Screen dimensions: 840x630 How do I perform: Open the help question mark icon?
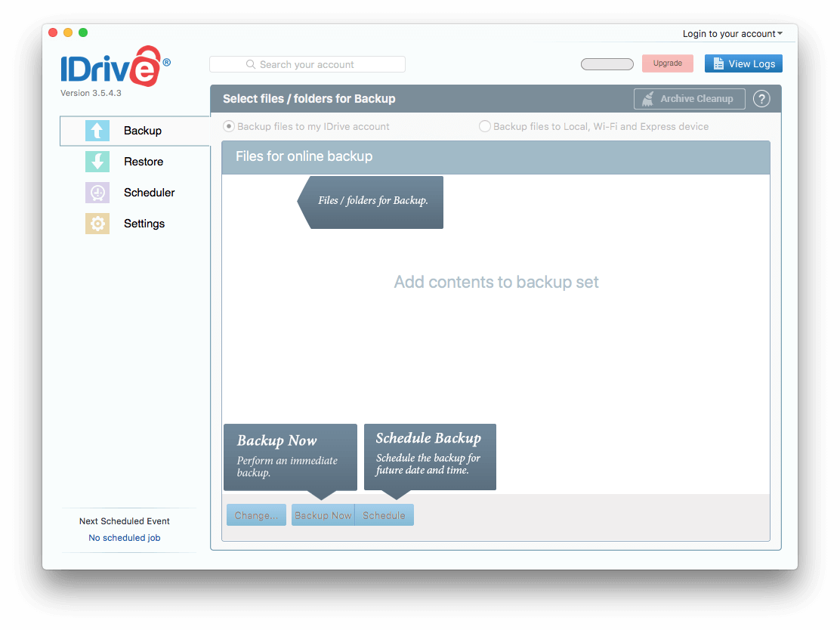click(x=761, y=98)
